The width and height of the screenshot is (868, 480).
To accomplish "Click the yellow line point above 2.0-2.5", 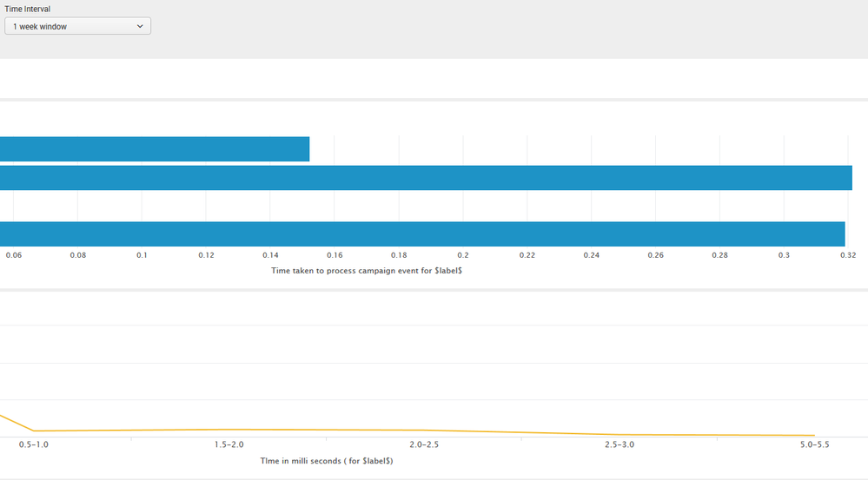I will pos(424,430).
